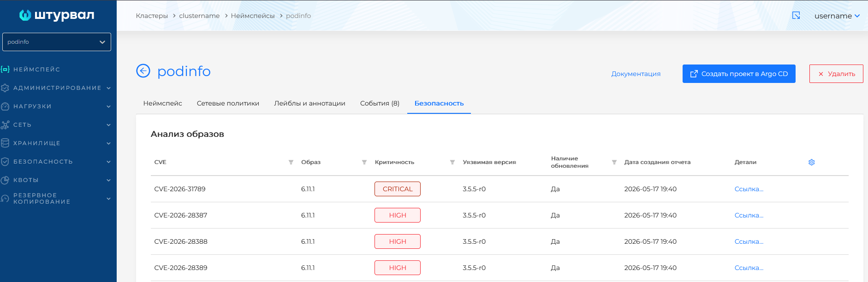Click Нагрузки sidebar gauge icon
This screenshot has height=282, width=868.
click(5, 106)
